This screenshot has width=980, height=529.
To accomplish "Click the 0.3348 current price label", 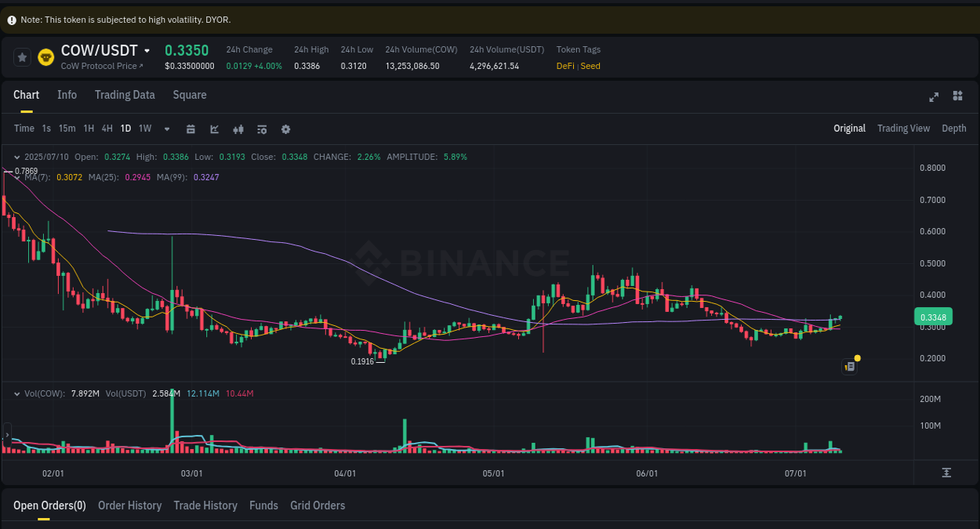I will tap(932, 316).
